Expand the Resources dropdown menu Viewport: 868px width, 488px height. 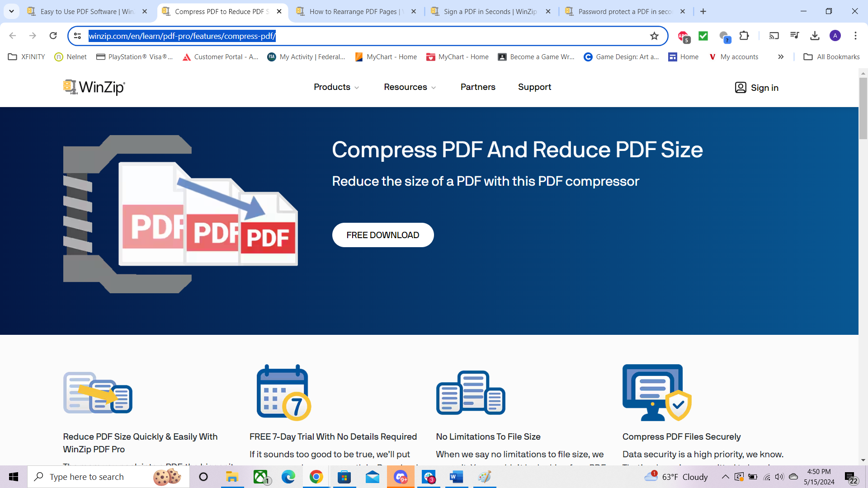410,87
